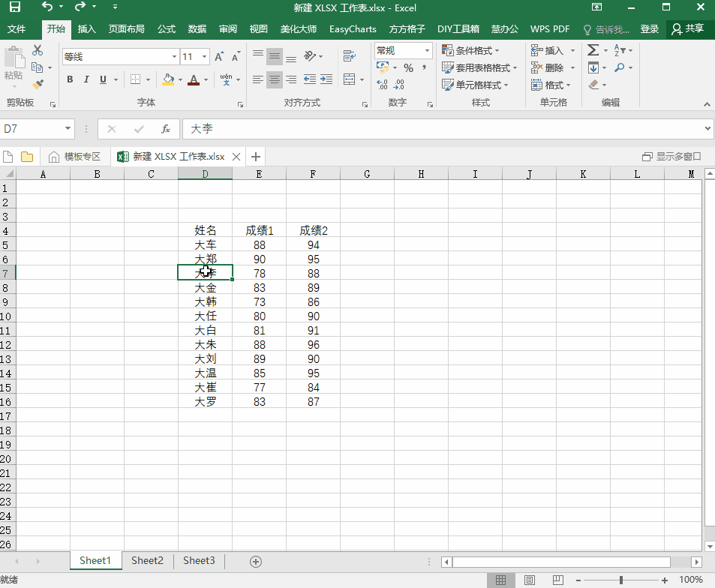715x588 pixels.
Task: Open the Name Box dropdown arrow
Action: [68, 128]
